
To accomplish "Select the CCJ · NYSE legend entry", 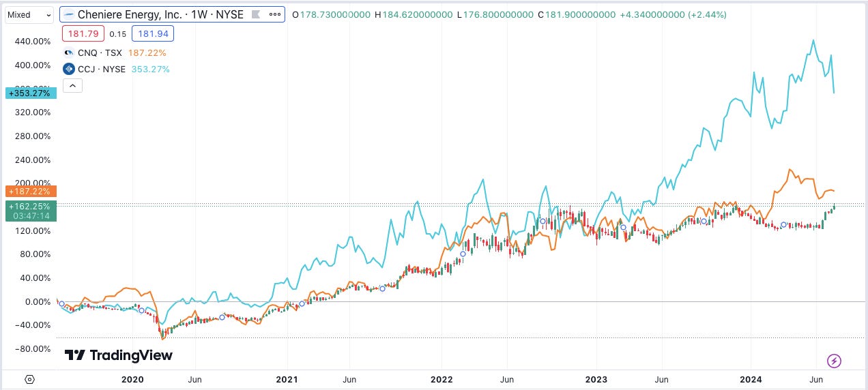I will [102, 69].
